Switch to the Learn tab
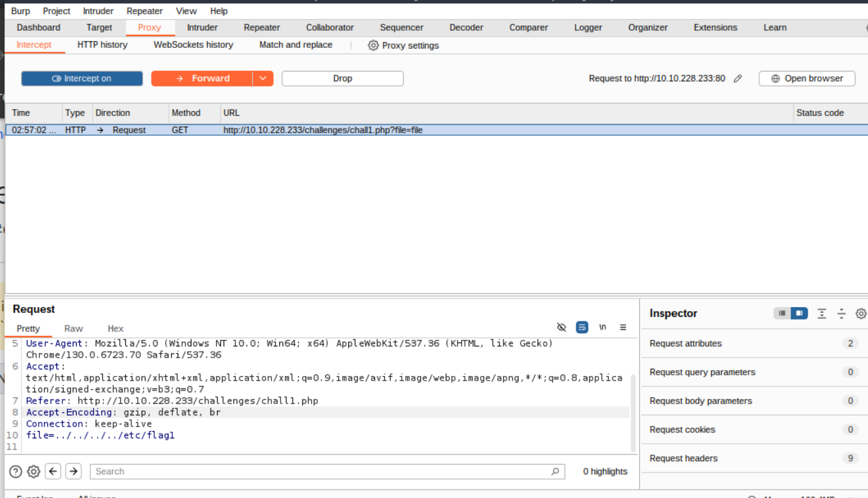Viewport: 868px width, 498px height. [x=775, y=28]
